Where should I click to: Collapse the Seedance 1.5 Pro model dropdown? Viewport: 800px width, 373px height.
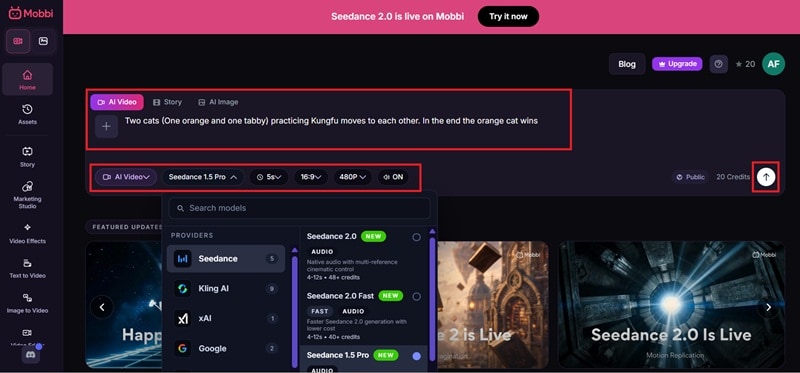tap(203, 177)
